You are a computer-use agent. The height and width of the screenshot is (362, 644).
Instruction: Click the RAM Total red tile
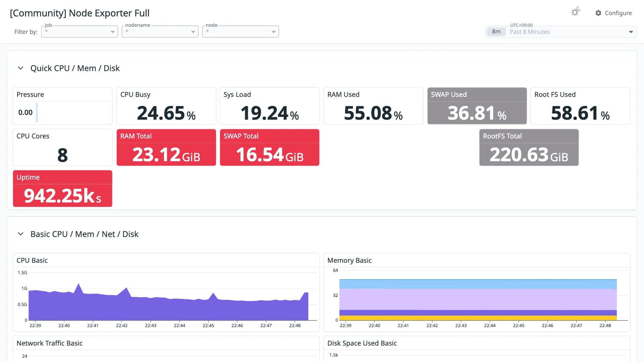pos(166,147)
